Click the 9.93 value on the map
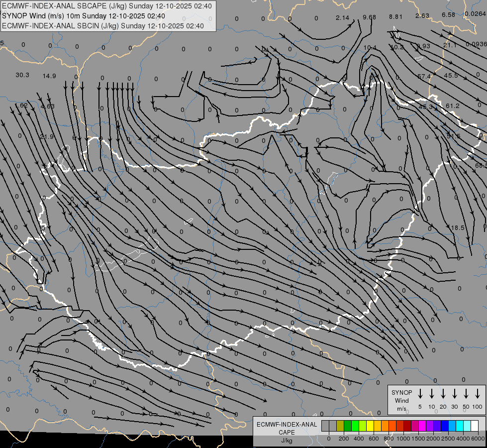 tap(423, 46)
